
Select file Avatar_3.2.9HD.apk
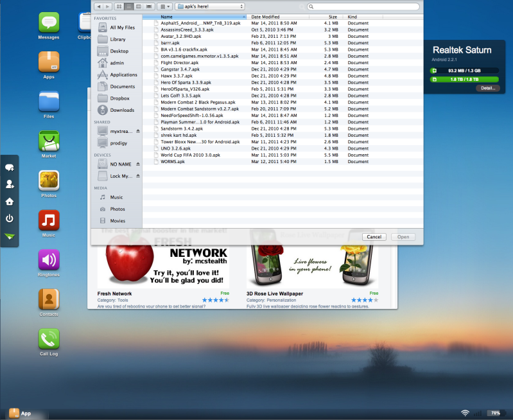283,37
